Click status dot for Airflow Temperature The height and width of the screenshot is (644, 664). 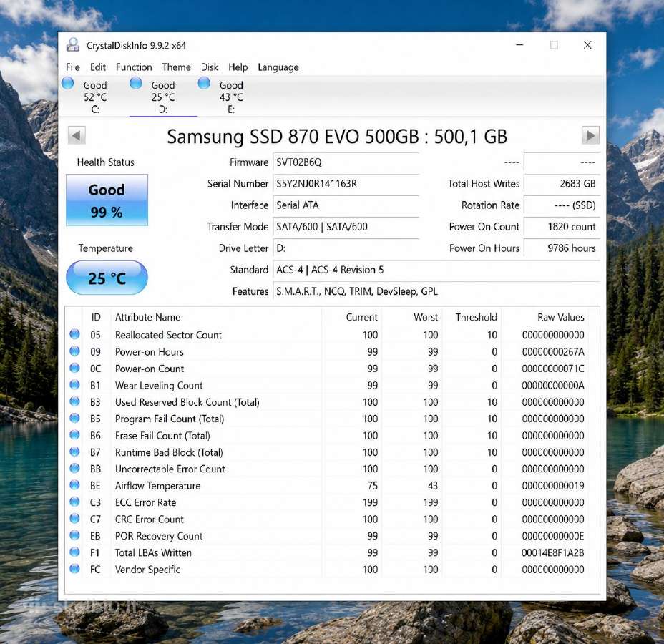point(74,485)
